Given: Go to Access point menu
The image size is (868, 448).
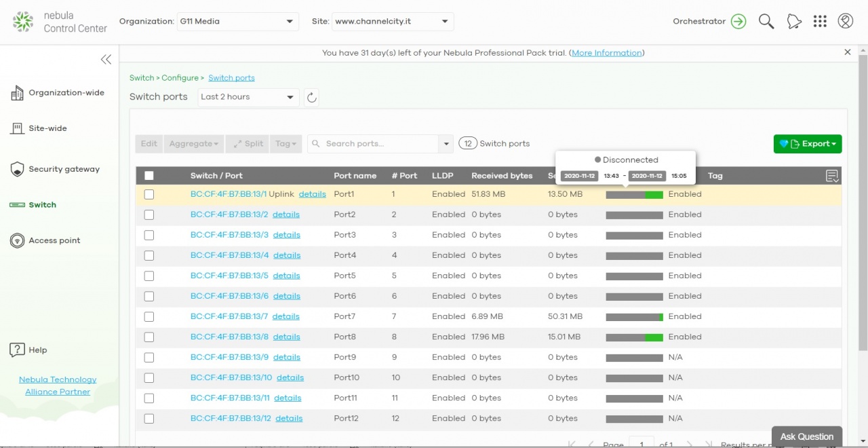Looking at the screenshot, I should [x=54, y=240].
